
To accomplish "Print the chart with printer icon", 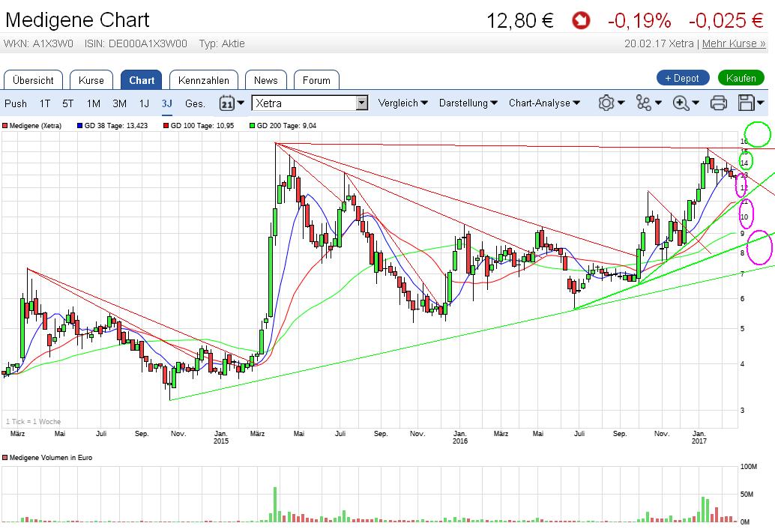I will (x=718, y=103).
